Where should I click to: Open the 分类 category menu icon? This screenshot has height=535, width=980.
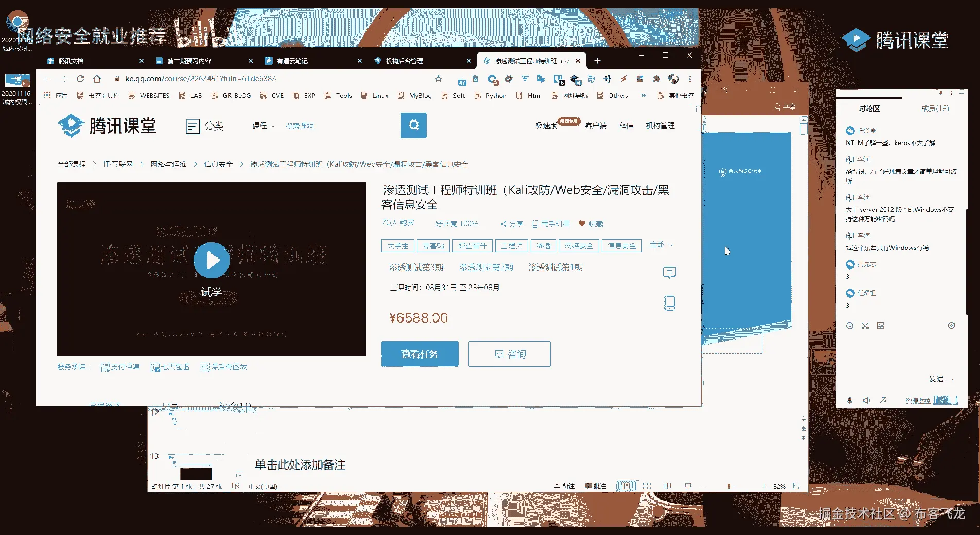click(x=192, y=126)
